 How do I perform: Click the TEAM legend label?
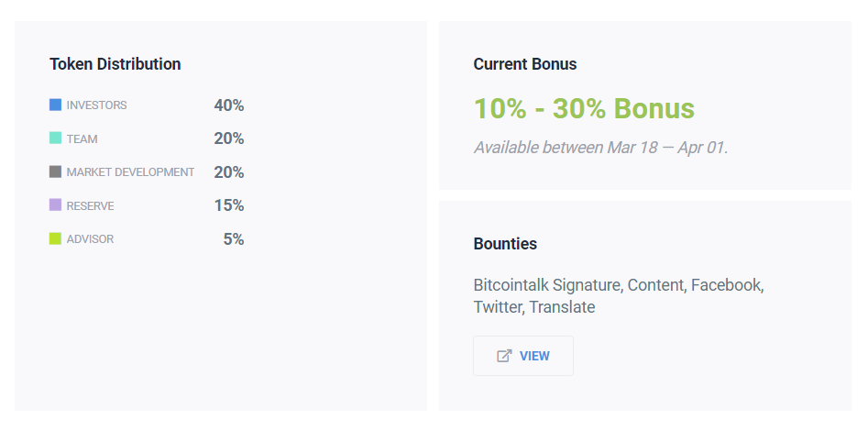pos(82,139)
